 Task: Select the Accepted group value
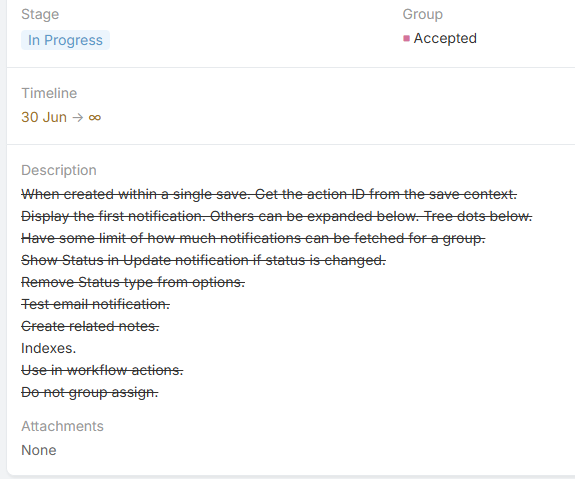(445, 38)
